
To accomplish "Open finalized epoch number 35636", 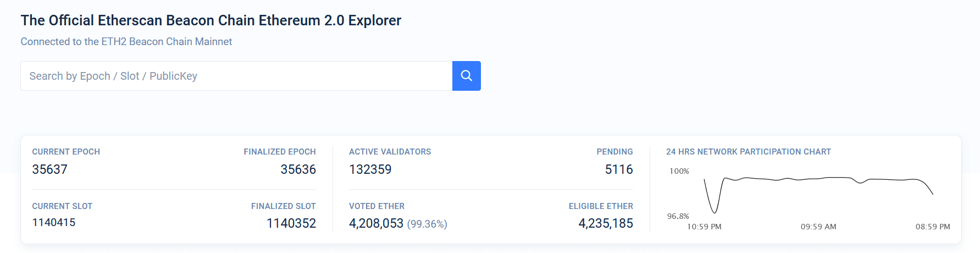I will 298,169.
